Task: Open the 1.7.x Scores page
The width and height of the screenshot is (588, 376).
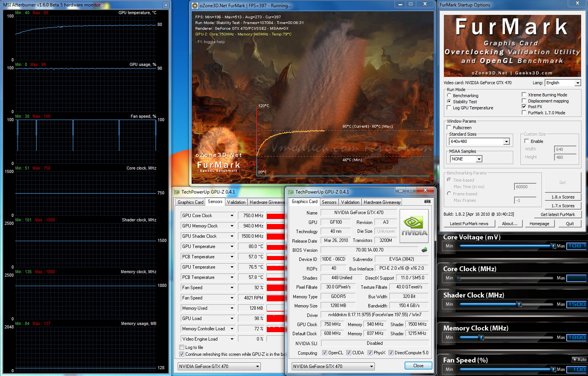Action: (563, 206)
